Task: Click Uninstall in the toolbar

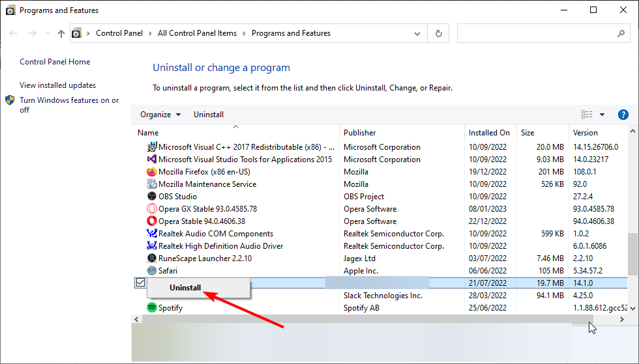Action: pyautogui.click(x=209, y=115)
